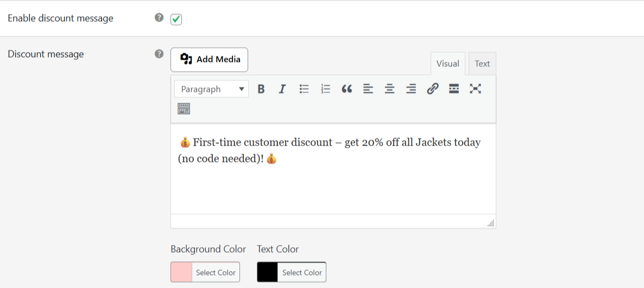Apply blockquote formatting
644x288 pixels.
(346, 89)
